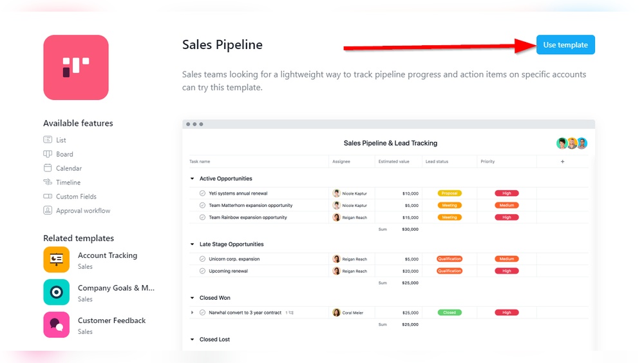The image size is (644, 363).
Task: Click the Priority column header
Action: click(488, 162)
